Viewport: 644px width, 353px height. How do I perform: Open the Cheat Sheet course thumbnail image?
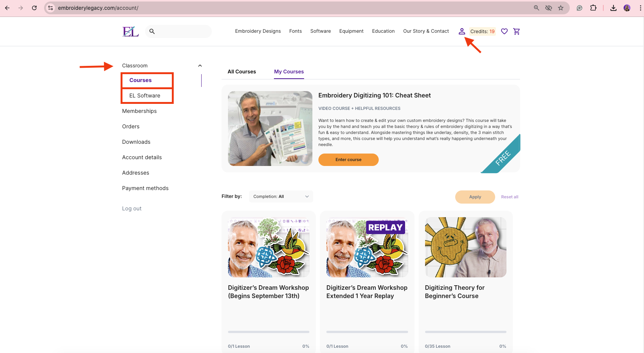point(270,128)
